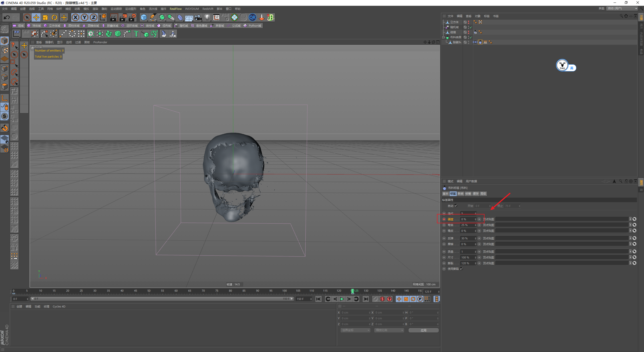Click the Undo arrow icon
The height and width of the screenshot is (352, 644).
tap(7, 17)
